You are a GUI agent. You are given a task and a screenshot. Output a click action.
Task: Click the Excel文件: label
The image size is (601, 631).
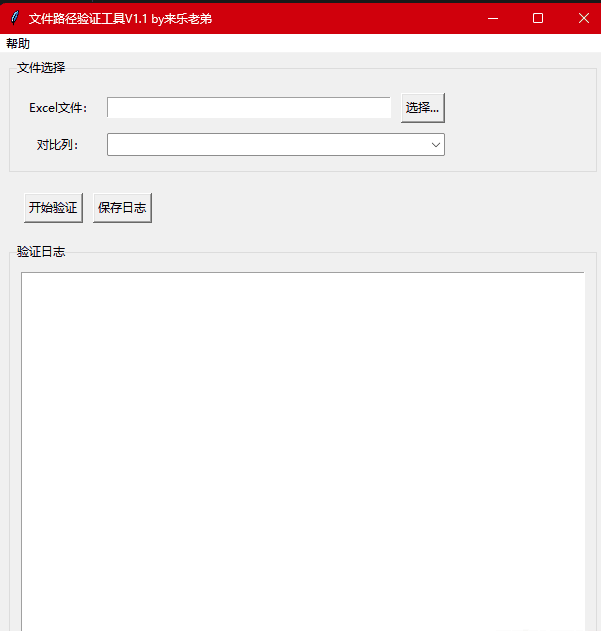coord(58,108)
